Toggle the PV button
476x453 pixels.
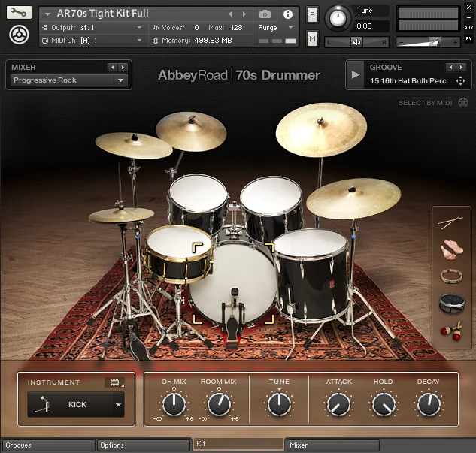[x=468, y=38]
